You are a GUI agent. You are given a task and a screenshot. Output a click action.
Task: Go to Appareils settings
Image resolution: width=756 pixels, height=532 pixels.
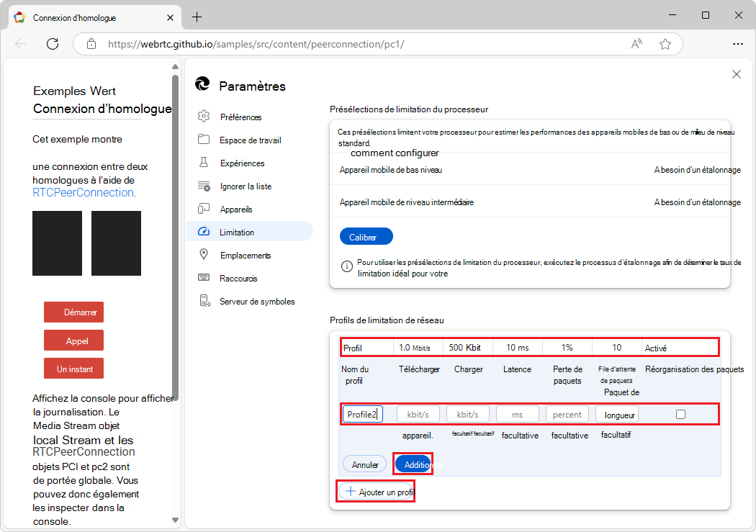tap(235, 209)
